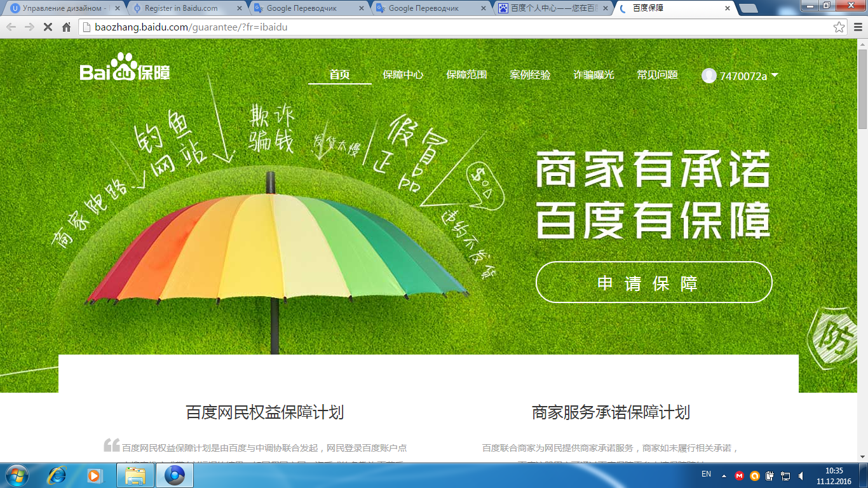The height and width of the screenshot is (488, 868).
Task: Open Windows Explorer folder icon in taskbar
Action: (135, 475)
